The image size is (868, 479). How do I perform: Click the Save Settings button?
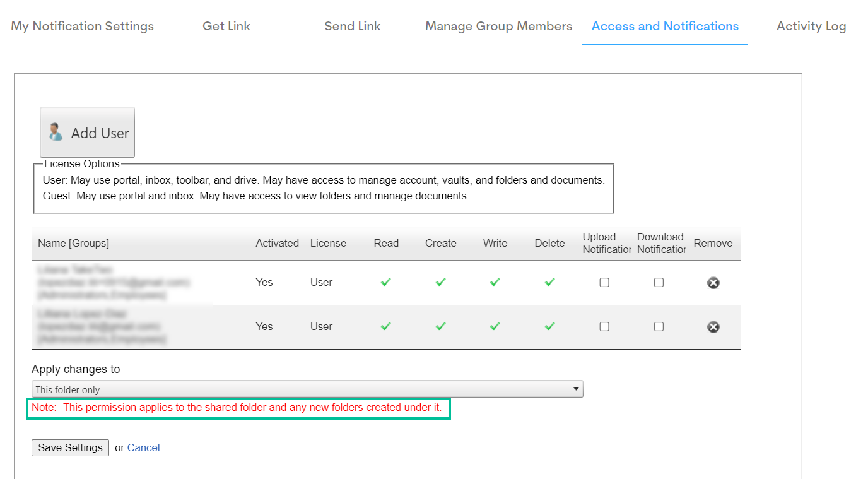point(70,447)
